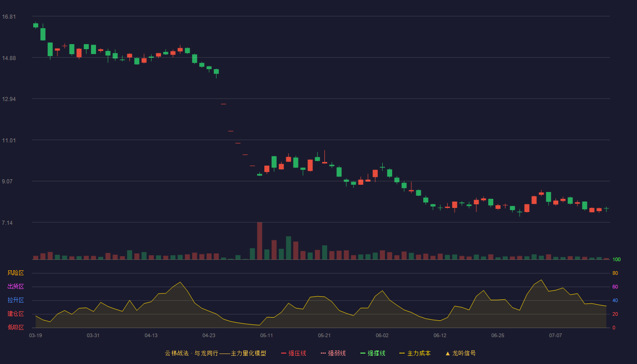Toggle the 主力成本 legend entry
This screenshot has width=637, height=364.
[x=415, y=353]
